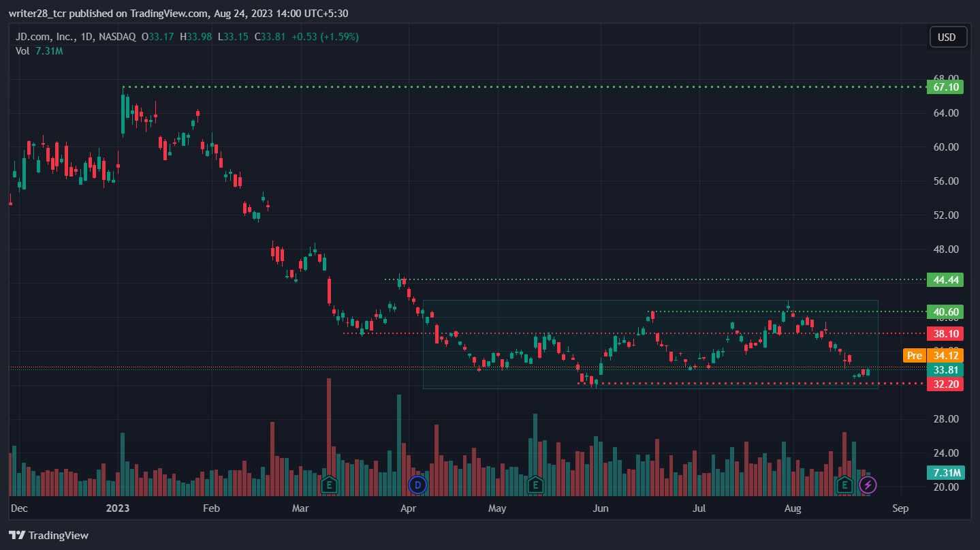
Task: Click the dividend D marker in April
Action: coord(417,485)
